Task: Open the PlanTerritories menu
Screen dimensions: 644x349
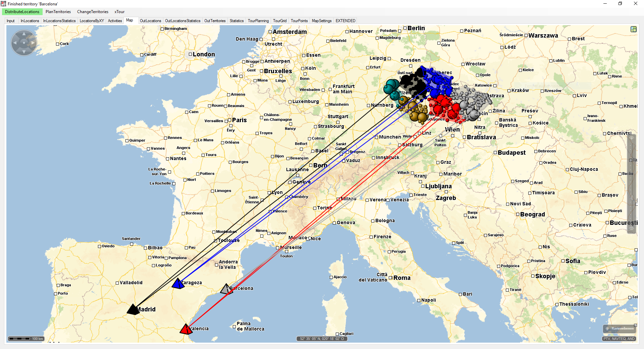Action: (58, 12)
